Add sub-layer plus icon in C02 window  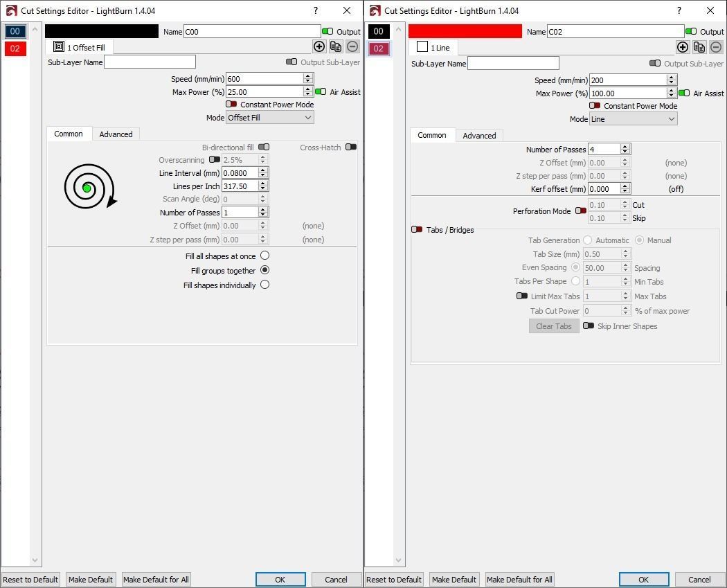[683, 47]
